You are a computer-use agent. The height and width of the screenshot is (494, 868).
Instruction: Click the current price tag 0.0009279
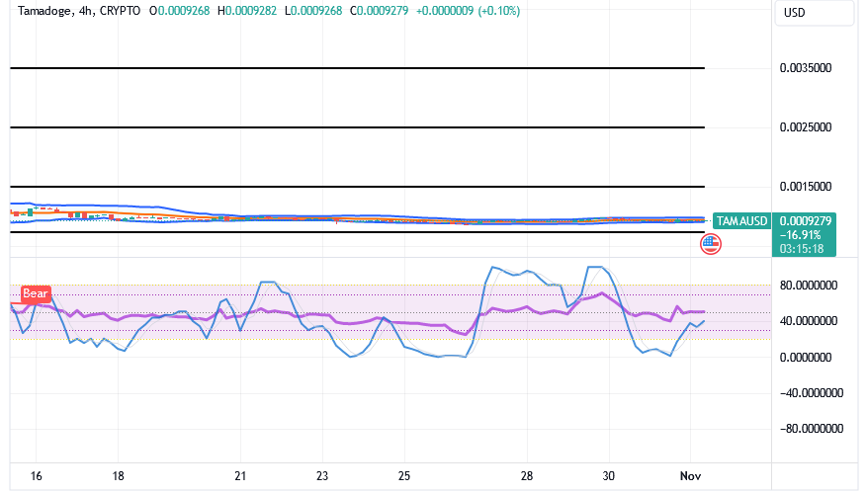tap(806, 221)
